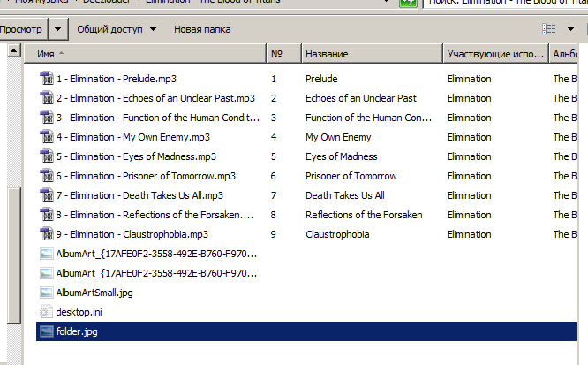Click the Echoes of an Unclear Past title cell
The height and width of the screenshot is (365, 588).
click(361, 98)
